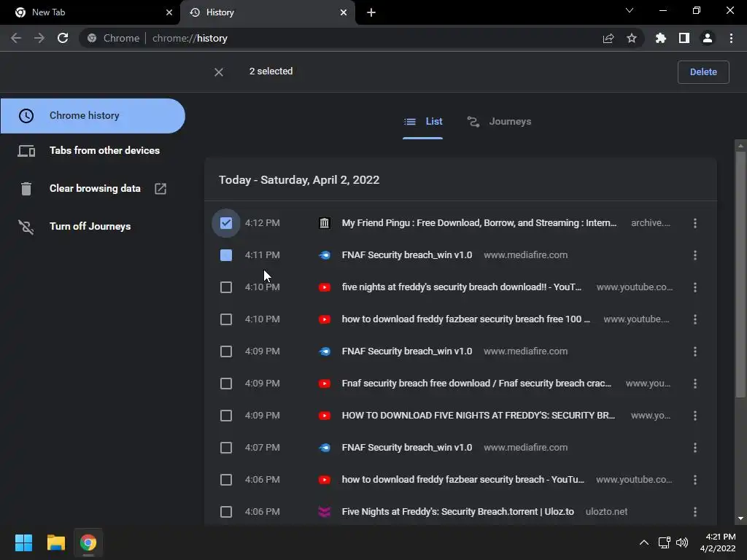The width and height of the screenshot is (747, 560).
Task: Cancel selection with the X icon
Action: pyautogui.click(x=219, y=72)
